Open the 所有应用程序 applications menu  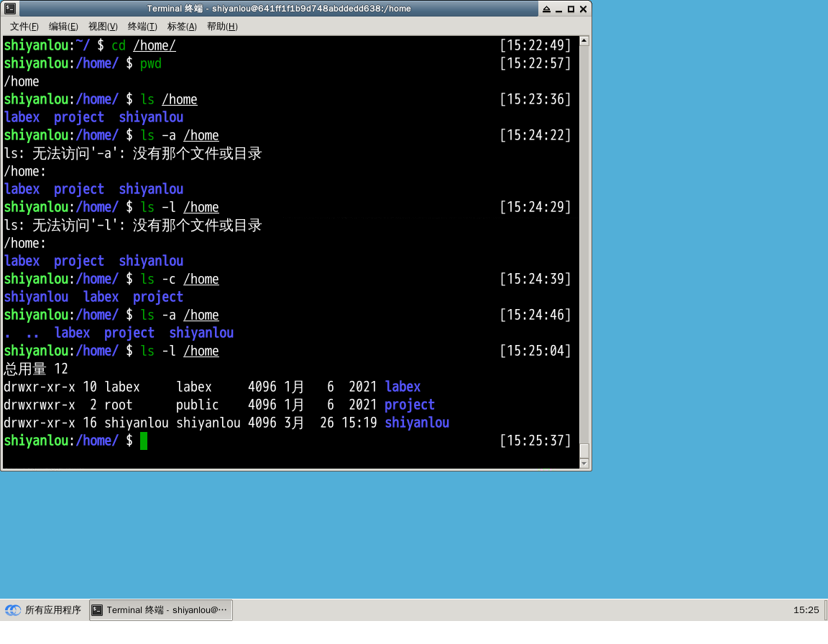45,610
